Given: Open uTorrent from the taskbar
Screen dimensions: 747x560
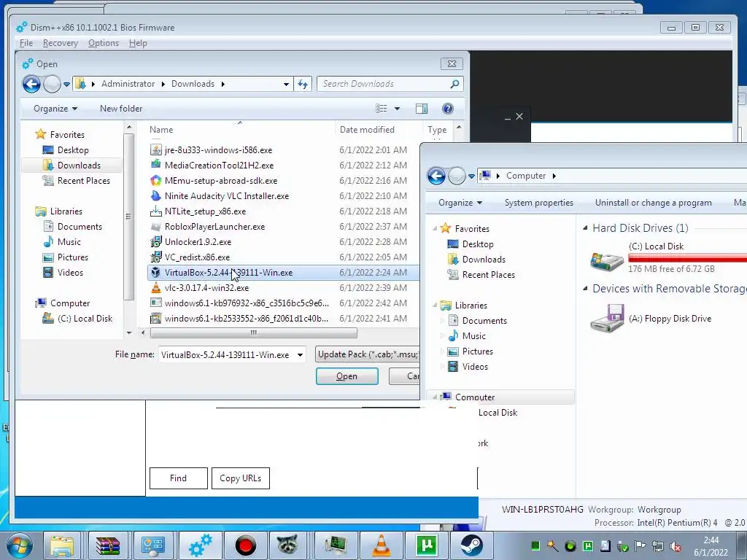Looking at the screenshot, I should (426, 546).
